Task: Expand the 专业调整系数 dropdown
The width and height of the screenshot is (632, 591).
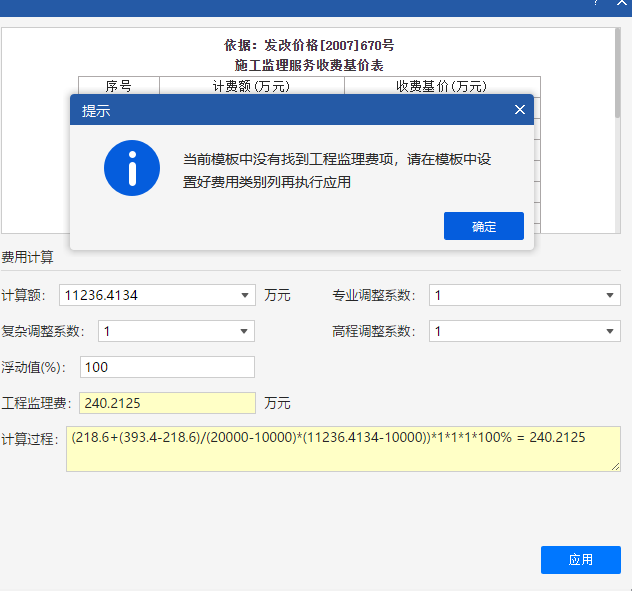Action: click(x=609, y=295)
